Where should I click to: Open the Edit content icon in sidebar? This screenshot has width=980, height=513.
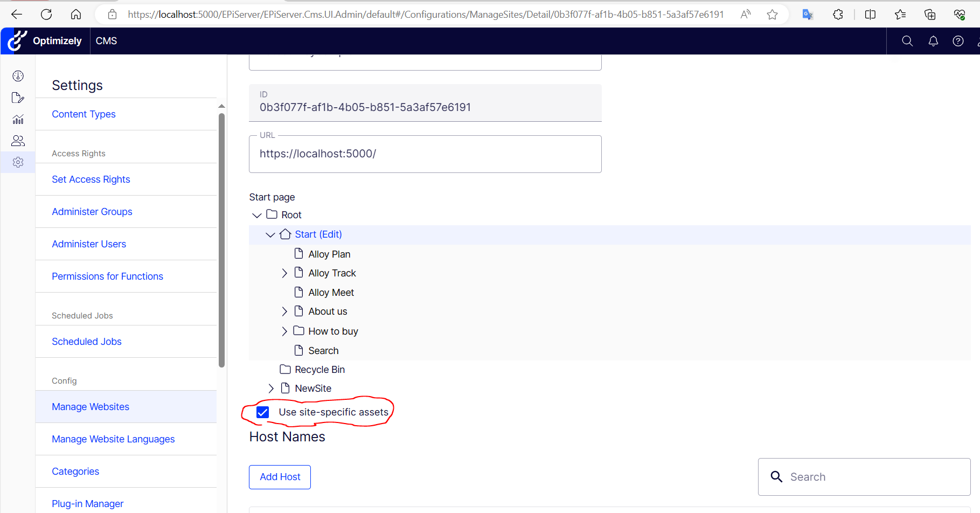pyautogui.click(x=18, y=98)
